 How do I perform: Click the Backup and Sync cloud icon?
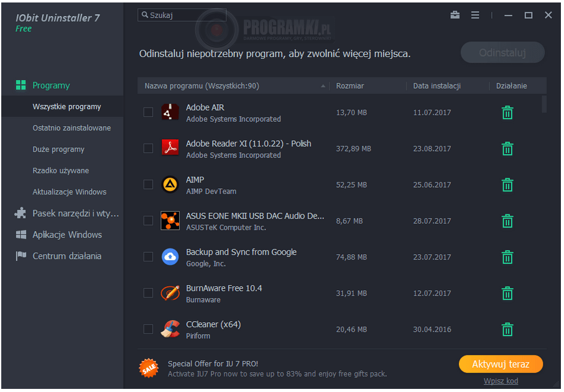pyautogui.click(x=170, y=257)
